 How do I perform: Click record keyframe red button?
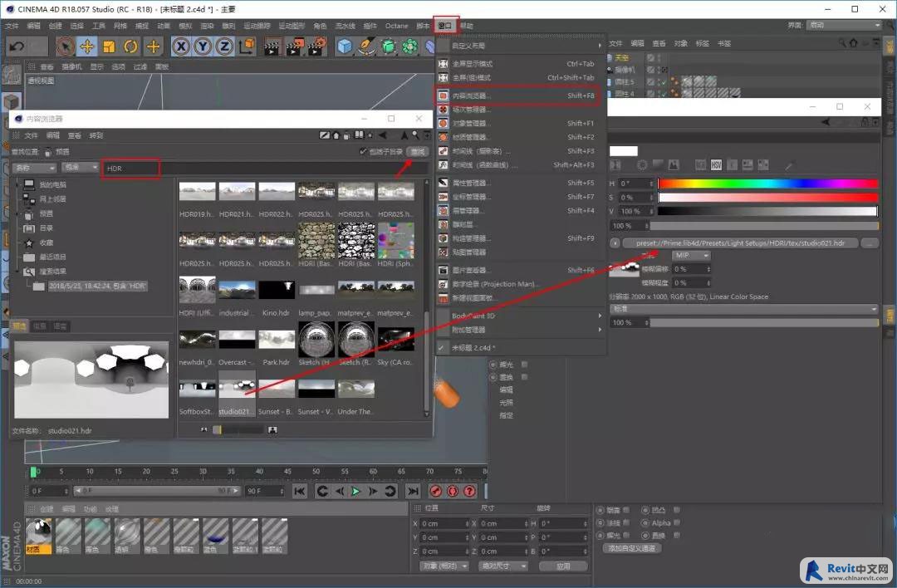(436, 492)
